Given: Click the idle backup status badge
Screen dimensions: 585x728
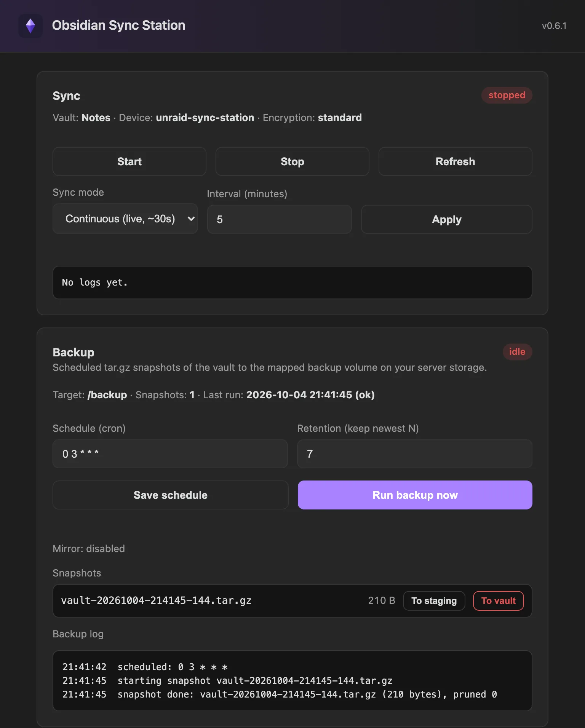Looking at the screenshot, I should click(x=517, y=352).
